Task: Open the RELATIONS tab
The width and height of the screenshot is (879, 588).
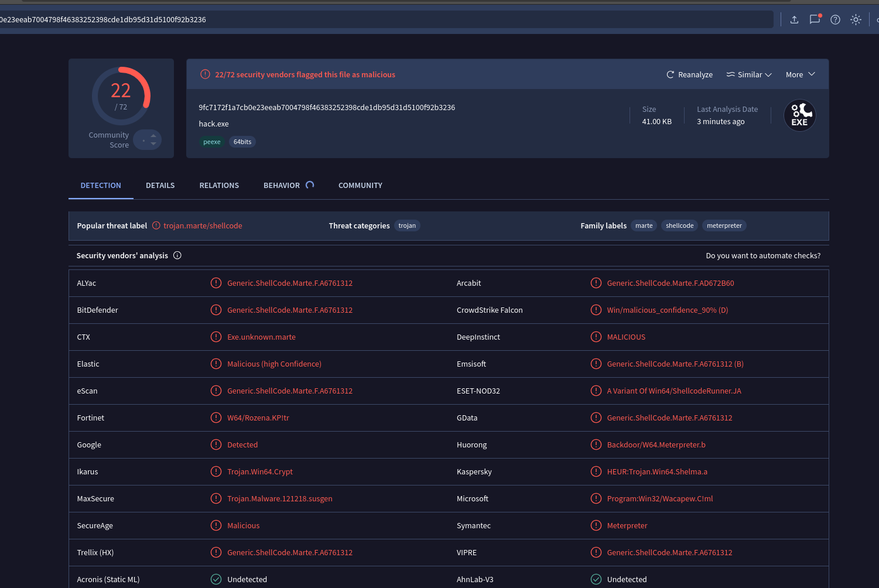Action: point(219,185)
